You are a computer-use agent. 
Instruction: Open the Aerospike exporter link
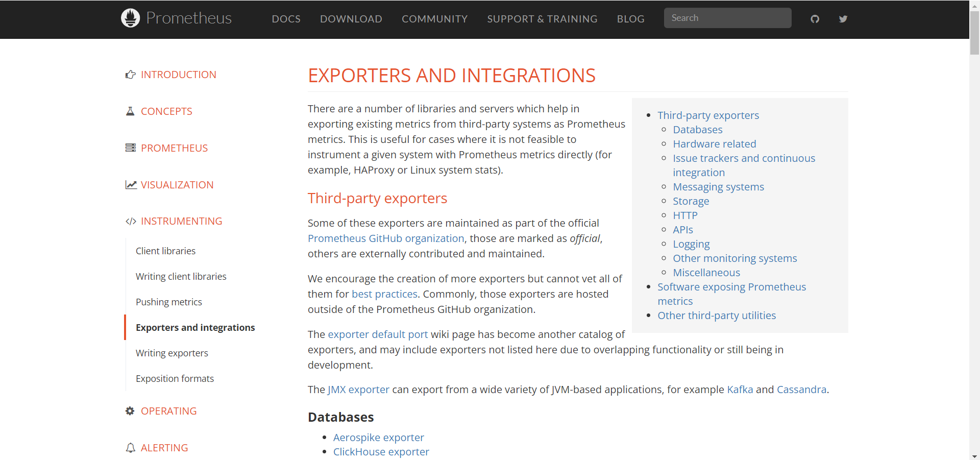tap(378, 438)
